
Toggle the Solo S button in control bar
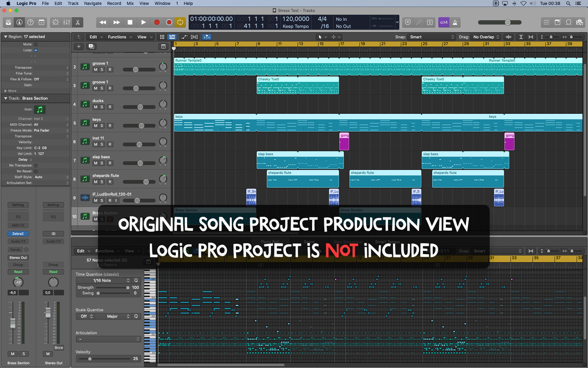pyautogui.click(x=430, y=22)
